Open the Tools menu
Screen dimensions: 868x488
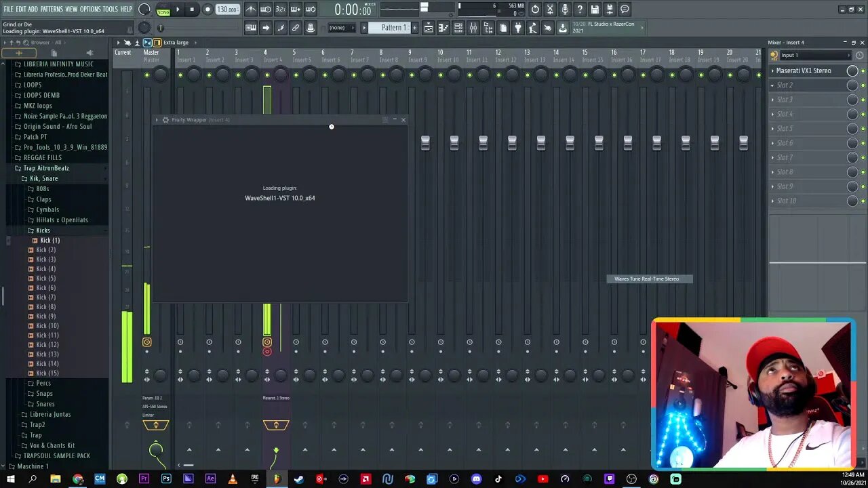(x=111, y=9)
